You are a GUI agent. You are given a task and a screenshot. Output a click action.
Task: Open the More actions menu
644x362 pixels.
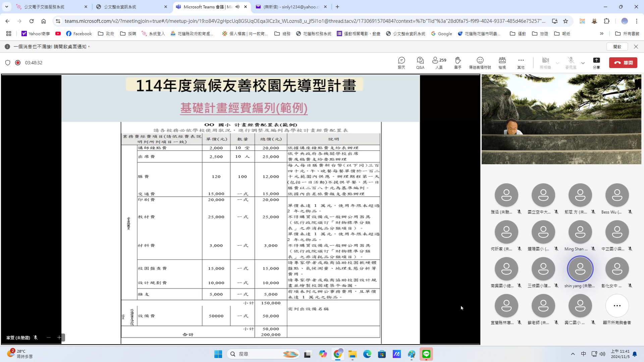tap(521, 62)
